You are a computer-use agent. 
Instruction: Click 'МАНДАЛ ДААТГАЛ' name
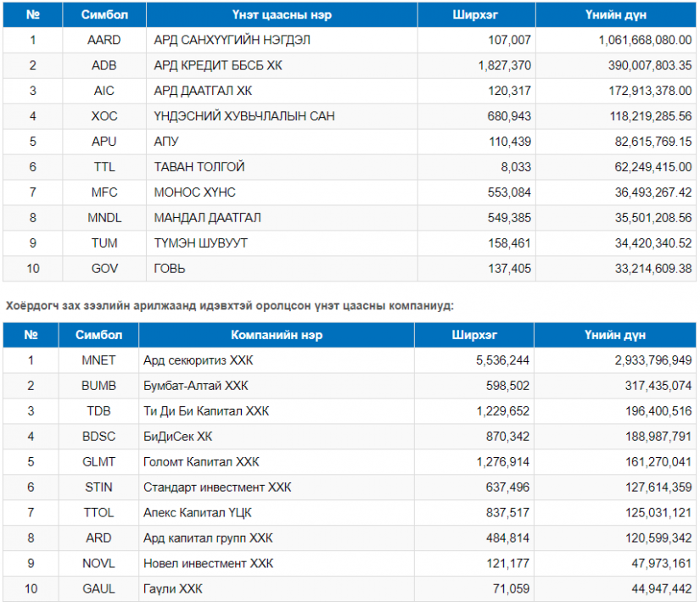point(208,218)
